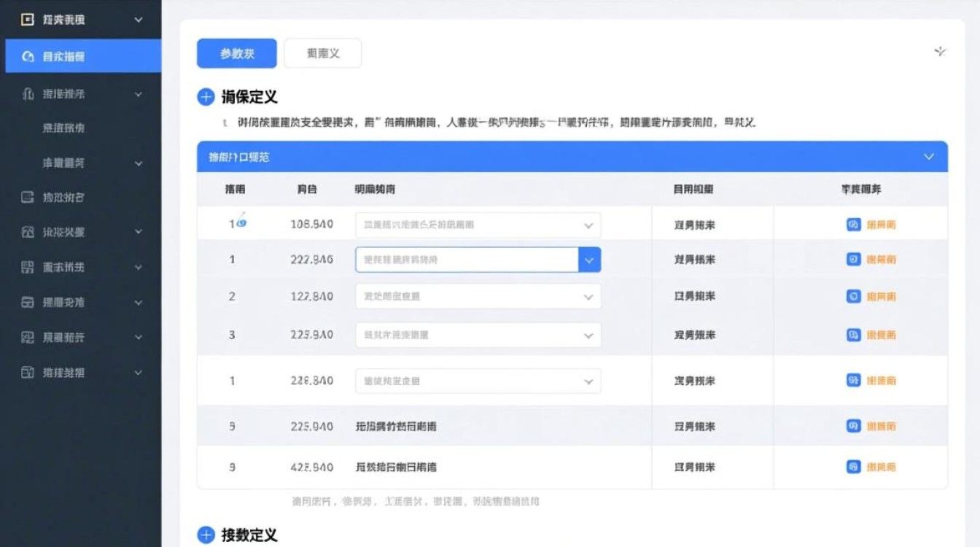Toggle the small eye marker beside row number 1
Viewport: 980px width, 547px height.
pos(240,222)
